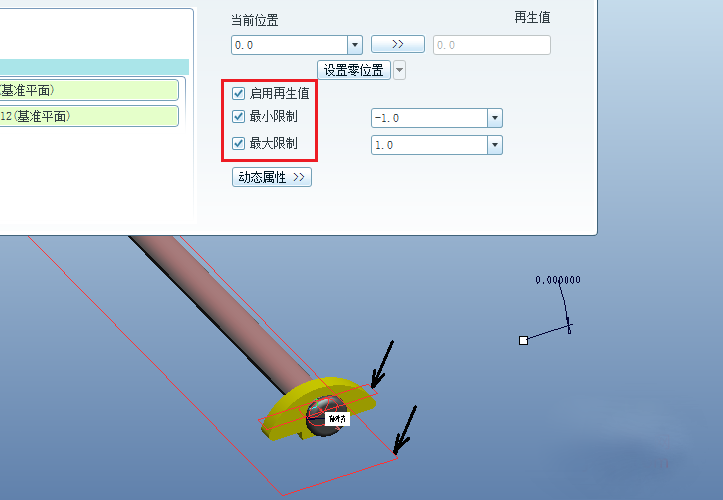Image resolution: width=723 pixels, height=500 pixels.
Task: Click the white square drag handle
Action: pos(523,340)
